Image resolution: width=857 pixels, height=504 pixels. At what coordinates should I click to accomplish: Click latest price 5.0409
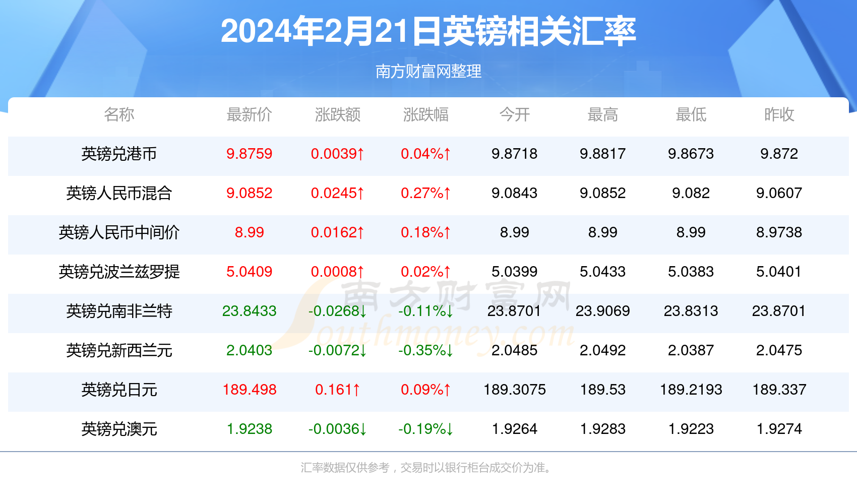(250, 272)
